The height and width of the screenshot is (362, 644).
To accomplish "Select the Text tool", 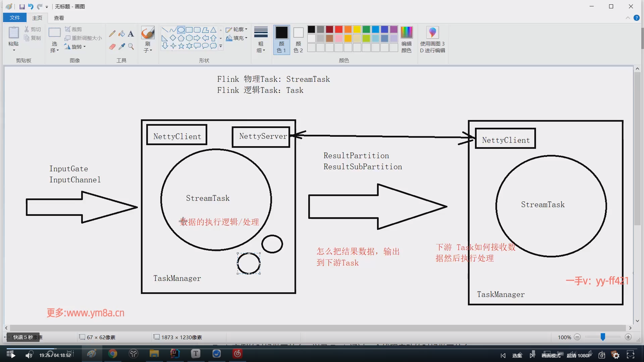I will 131,34.
